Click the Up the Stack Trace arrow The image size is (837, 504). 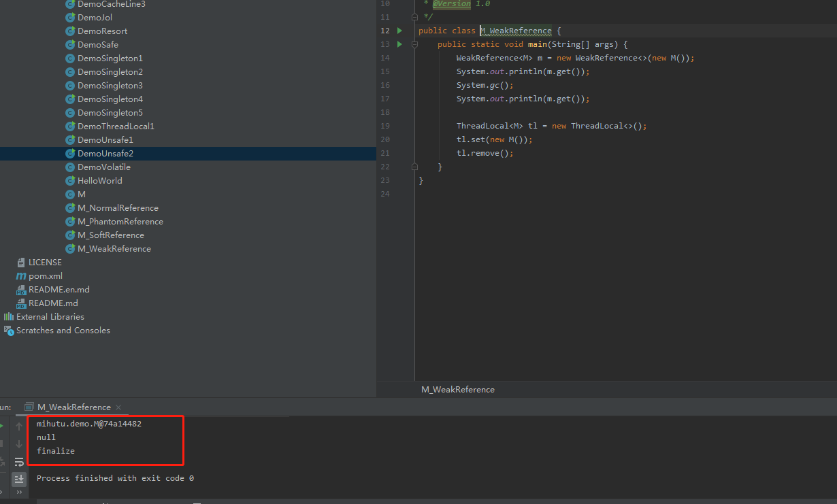coord(19,426)
